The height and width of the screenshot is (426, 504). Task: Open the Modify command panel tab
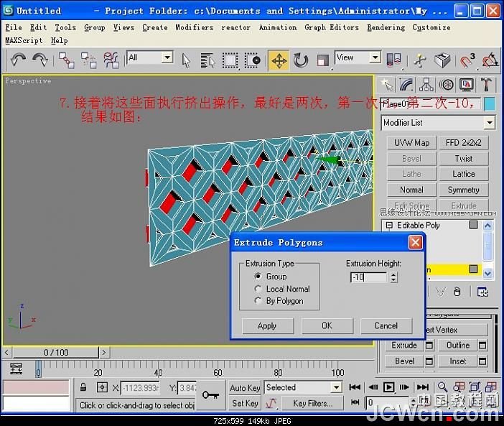406,85
